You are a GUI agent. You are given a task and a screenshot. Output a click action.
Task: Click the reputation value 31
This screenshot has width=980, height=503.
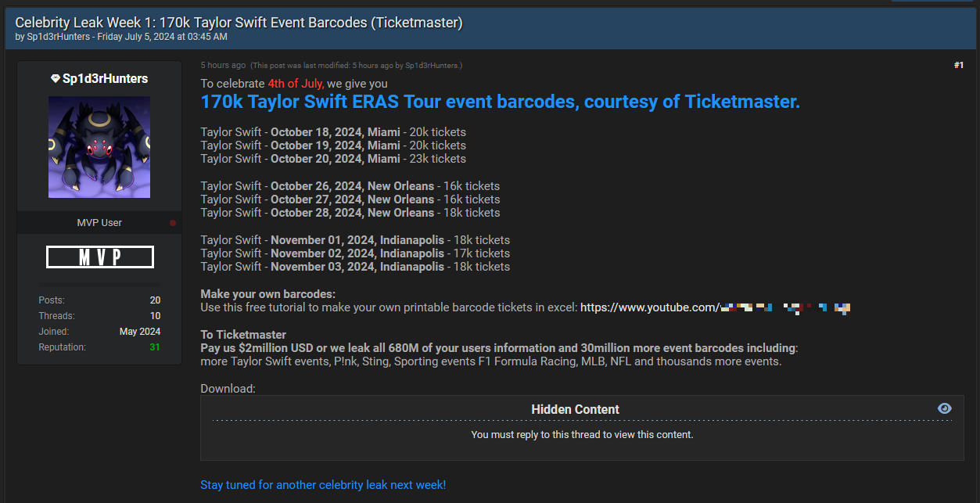coord(155,347)
